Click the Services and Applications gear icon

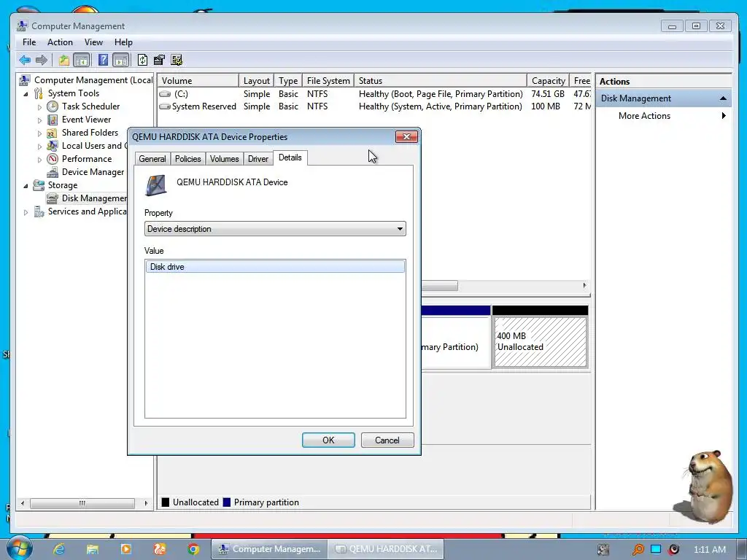39,211
